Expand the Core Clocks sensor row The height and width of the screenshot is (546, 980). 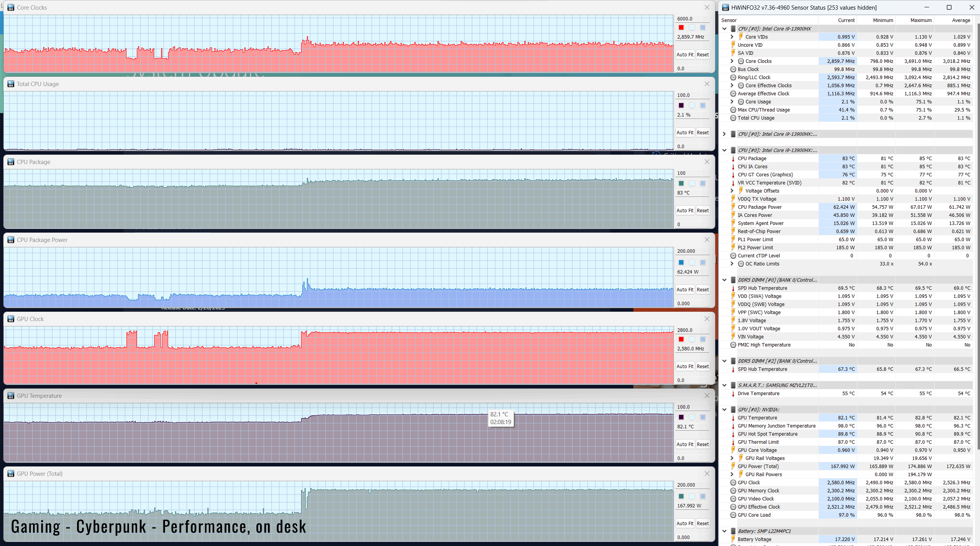732,61
